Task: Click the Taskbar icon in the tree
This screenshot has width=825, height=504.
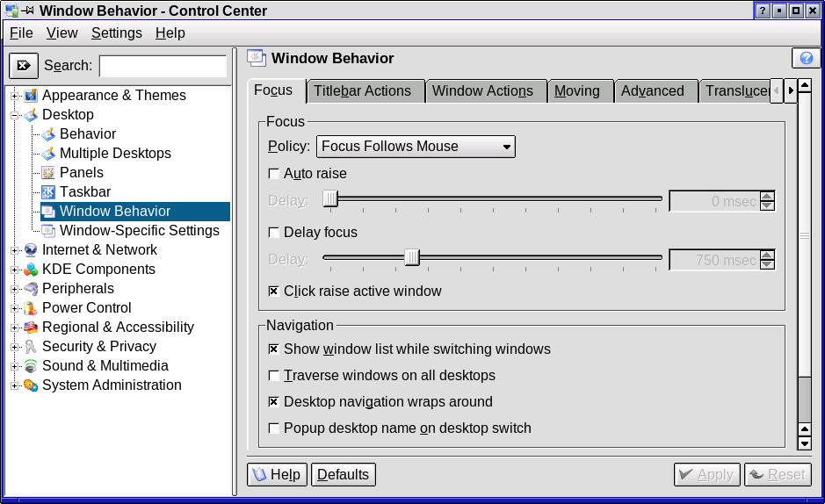Action: point(48,191)
